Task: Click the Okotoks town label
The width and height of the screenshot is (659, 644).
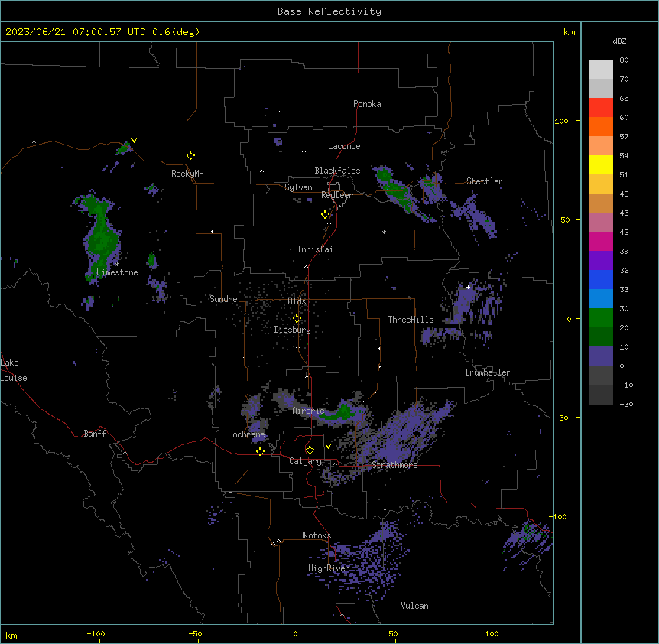Action: (315, 535)
